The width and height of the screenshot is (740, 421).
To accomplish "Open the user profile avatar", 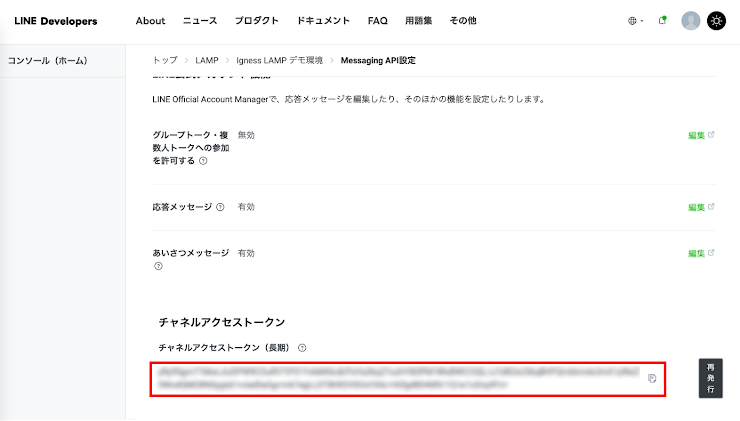I will [x=690, y=21].
